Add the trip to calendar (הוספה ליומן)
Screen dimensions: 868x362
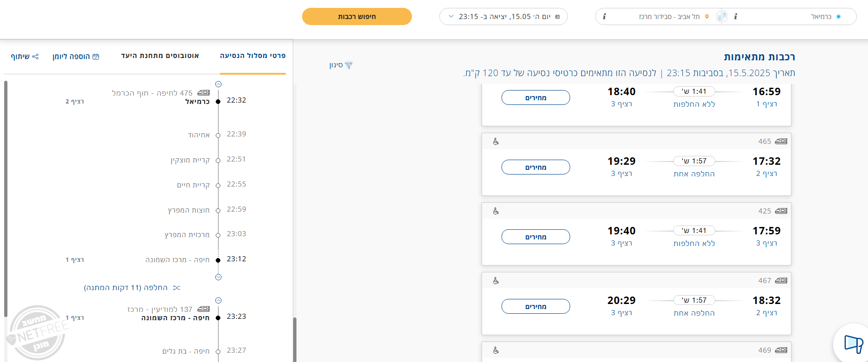[x=96, y=57]
